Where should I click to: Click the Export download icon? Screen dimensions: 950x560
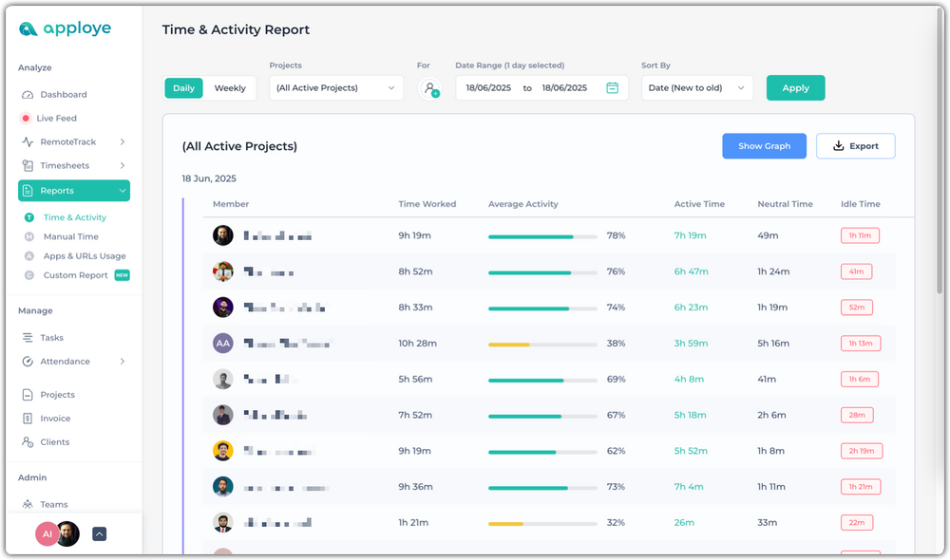coord(836,146)
